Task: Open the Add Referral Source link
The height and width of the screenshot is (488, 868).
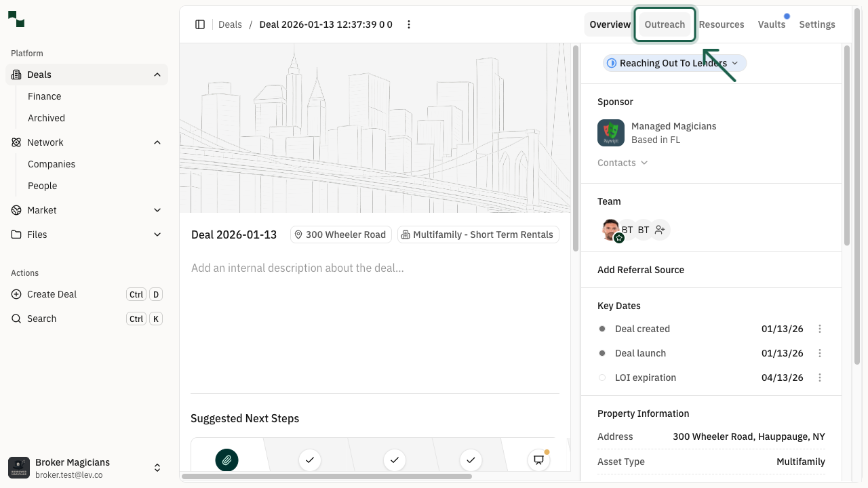Action: [x=640, y=270]
